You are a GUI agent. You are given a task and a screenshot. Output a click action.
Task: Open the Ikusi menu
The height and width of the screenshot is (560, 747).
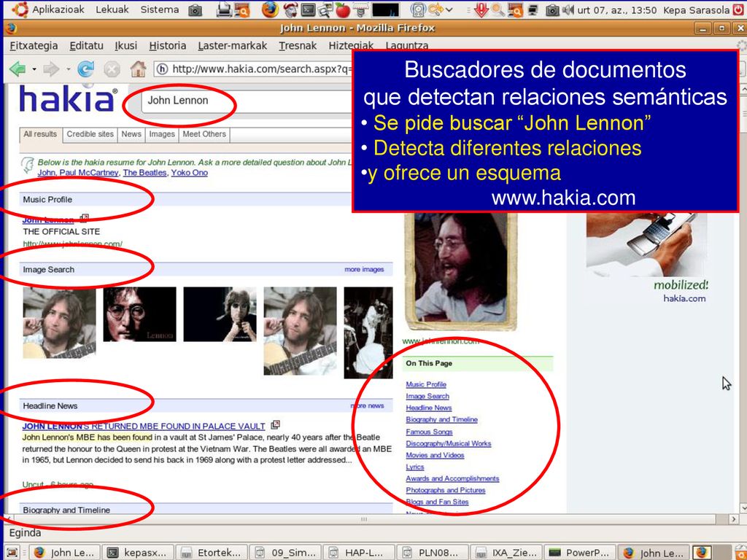(125, 46)
